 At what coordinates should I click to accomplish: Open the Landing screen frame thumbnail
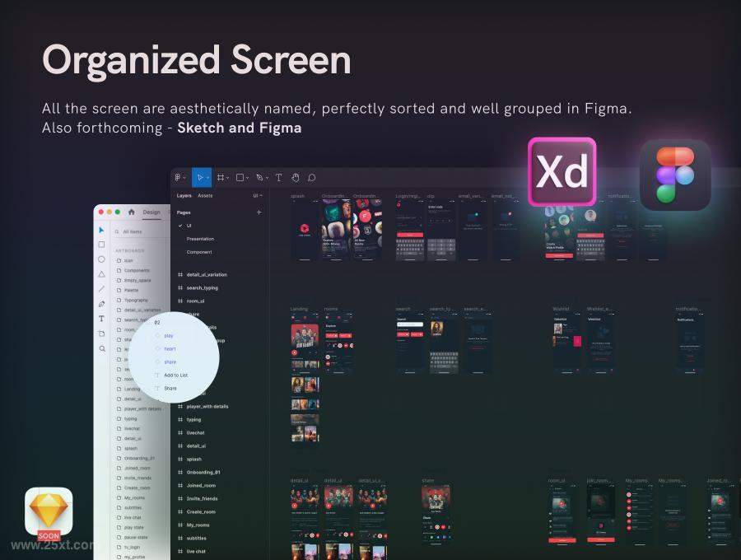[x=305, y=378]
